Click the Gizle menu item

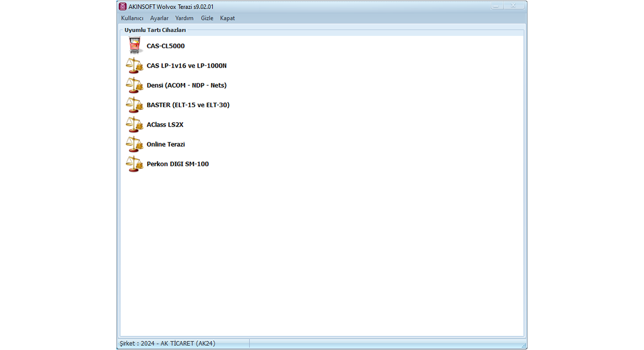pos(207,18)
